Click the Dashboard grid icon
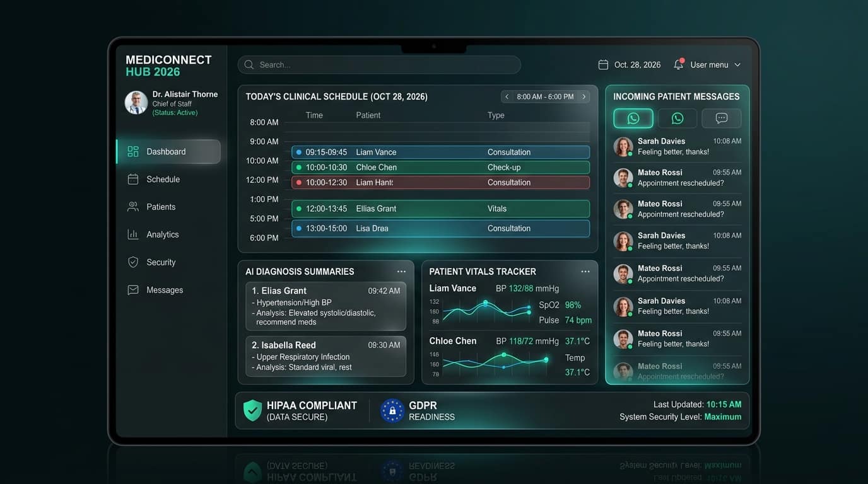Image resolution: width=868 pixels, height=484 pixels. pyautogui.click(x=133, y=151)
